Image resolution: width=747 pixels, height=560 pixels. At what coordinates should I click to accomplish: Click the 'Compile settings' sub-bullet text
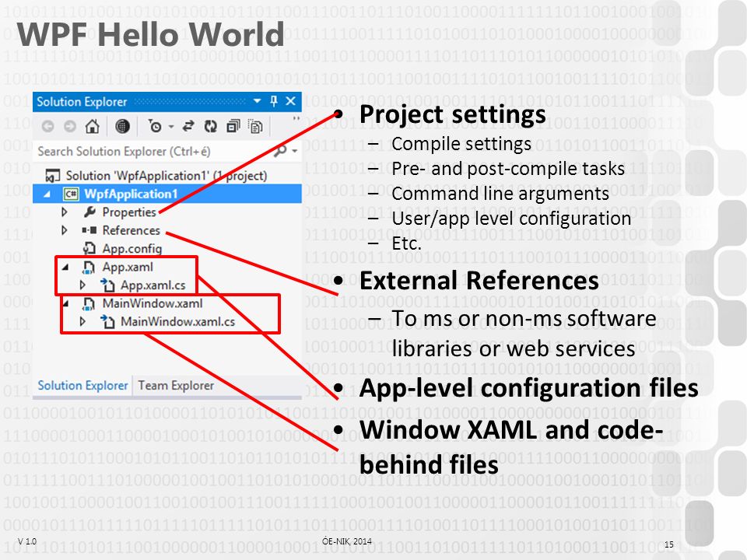461,144
